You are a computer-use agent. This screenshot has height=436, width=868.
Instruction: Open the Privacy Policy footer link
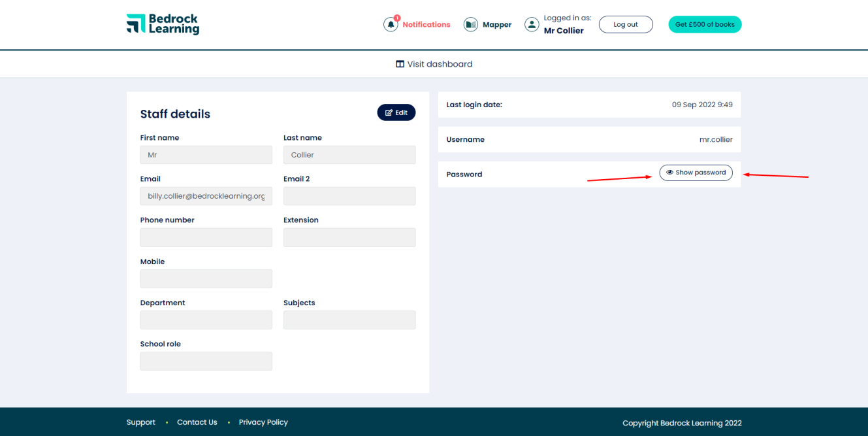pos(263,422)
